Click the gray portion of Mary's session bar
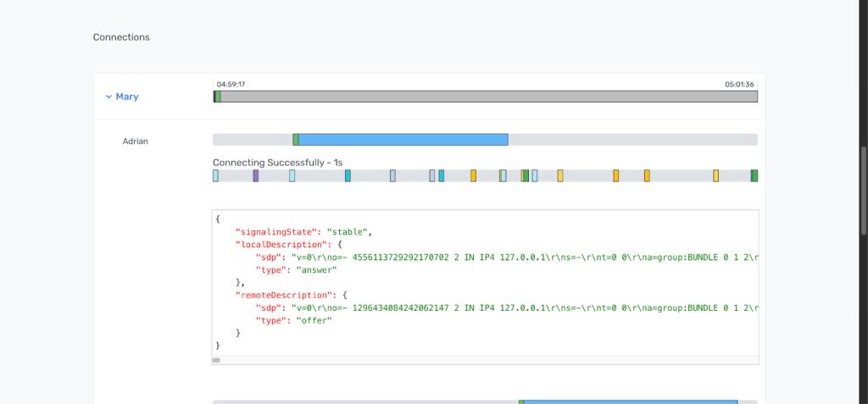This screenshot has width=868, height=404. pyautogui.click(x=489, y=97)
